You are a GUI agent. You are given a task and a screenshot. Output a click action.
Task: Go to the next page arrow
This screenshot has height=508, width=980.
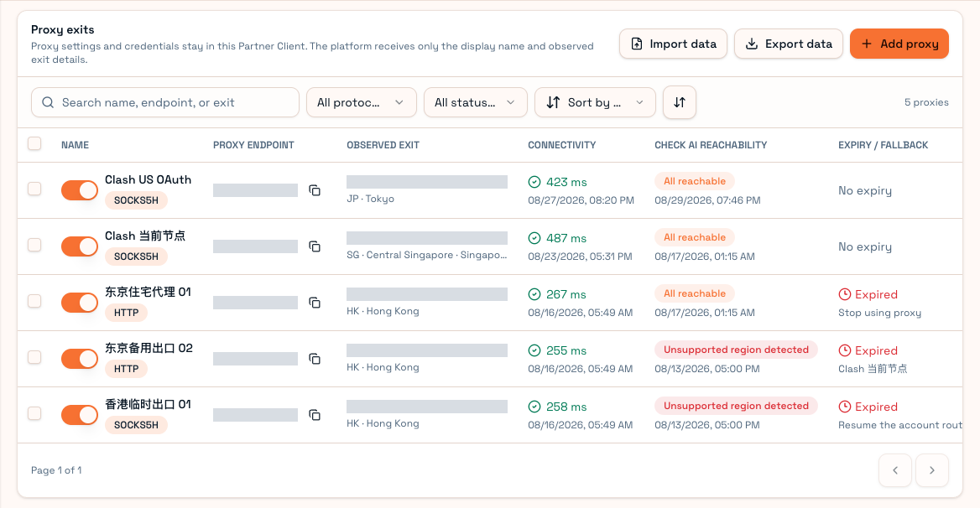(932, 470)
